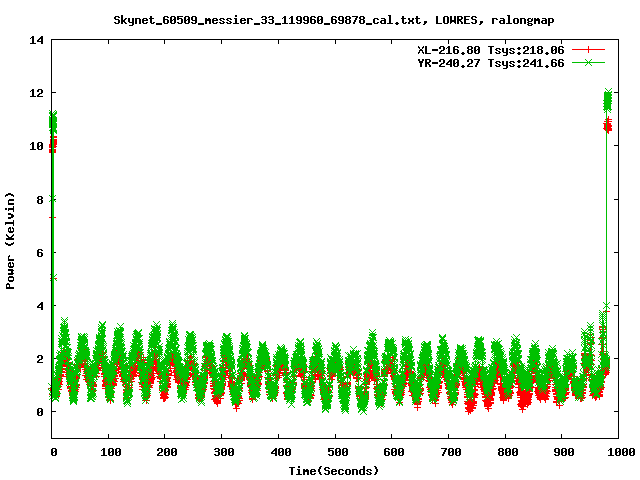
Task: Click the y-axis tick label 10
Action: 36,146
